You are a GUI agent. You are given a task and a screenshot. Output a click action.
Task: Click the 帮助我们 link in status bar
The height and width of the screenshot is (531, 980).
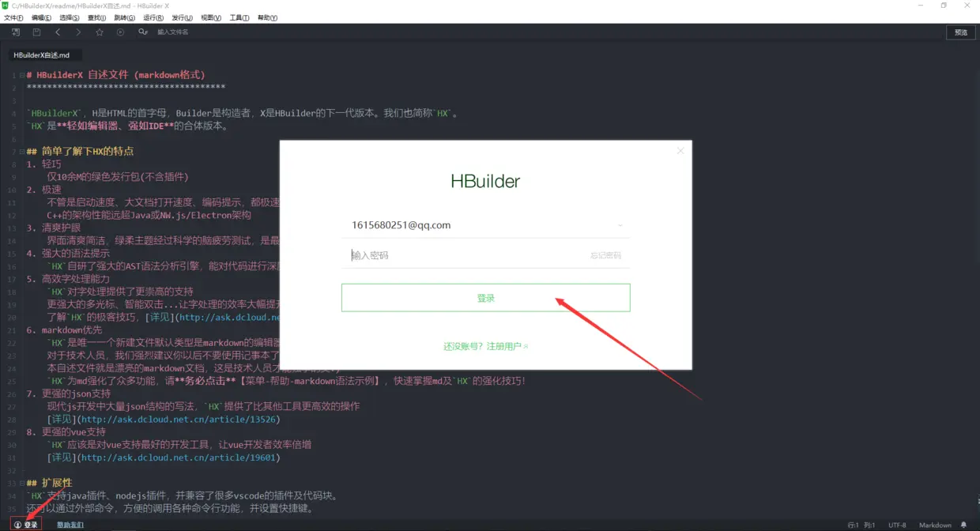(70, 525)
